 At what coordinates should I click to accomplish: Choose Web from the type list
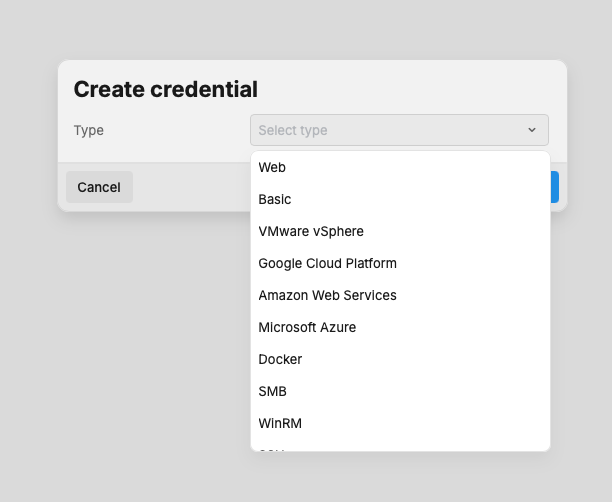coord(272,168)
